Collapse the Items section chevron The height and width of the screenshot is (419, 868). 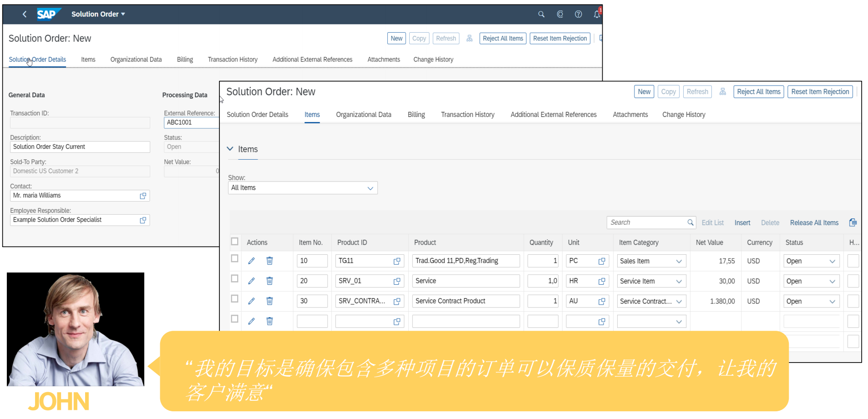click(x=230, y=149)
